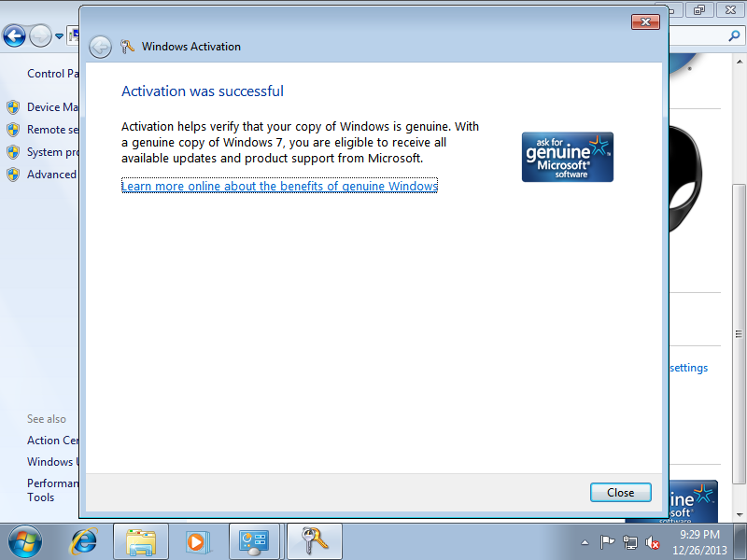The image size is (747, 560).
Task: Click the back arrow in Windows Activation dialog
Action: (100, 47)
